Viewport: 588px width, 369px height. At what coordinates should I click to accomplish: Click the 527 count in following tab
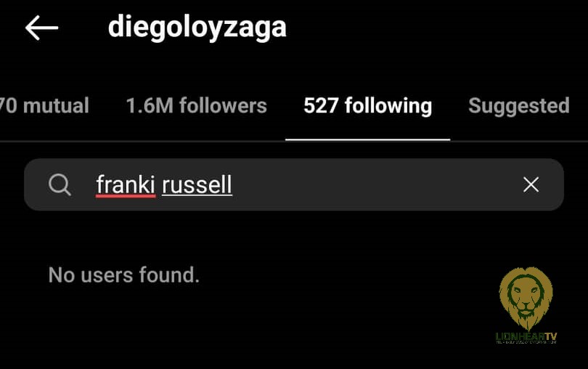click(x=321, y=105)
